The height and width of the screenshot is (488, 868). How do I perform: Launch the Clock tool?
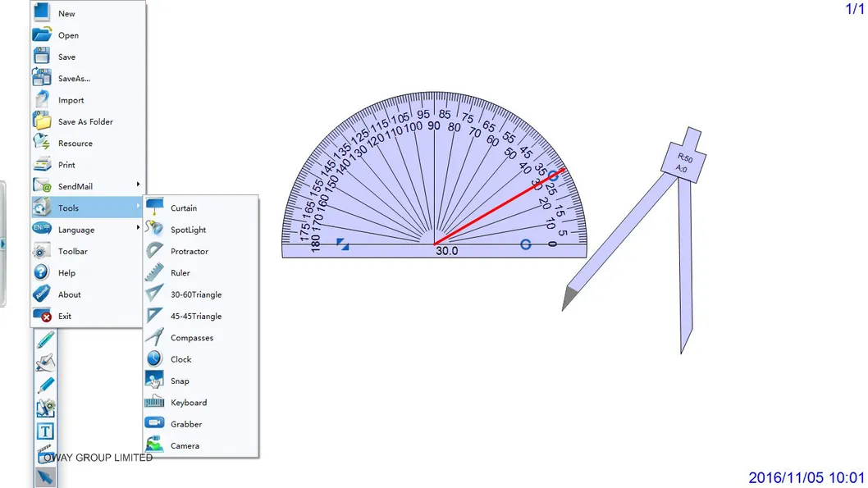(x=180, y=359)
